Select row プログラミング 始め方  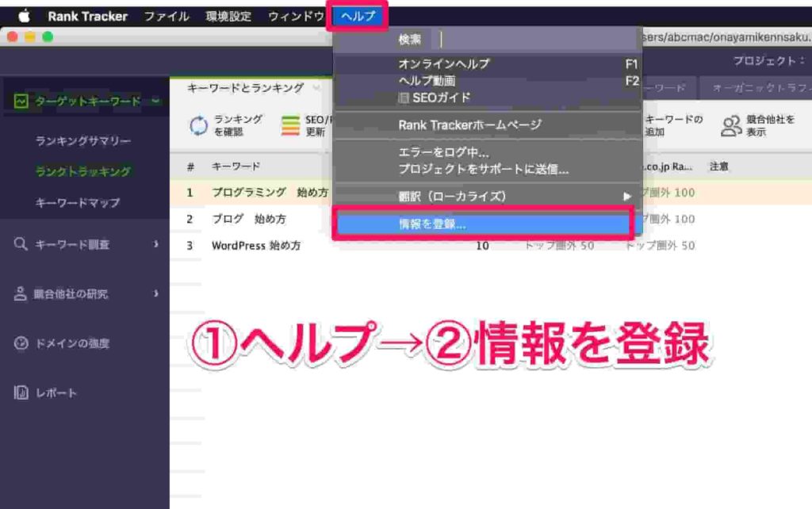pos(270,193)
